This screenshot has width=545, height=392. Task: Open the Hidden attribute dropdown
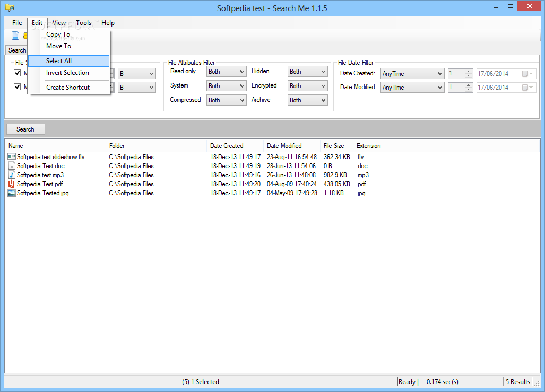(x=308, y=72)
